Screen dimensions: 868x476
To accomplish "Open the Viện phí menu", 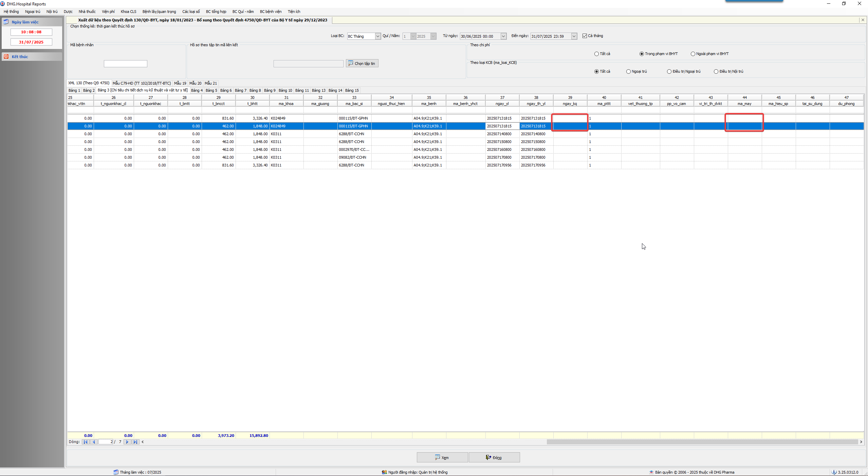I will 108,12.
